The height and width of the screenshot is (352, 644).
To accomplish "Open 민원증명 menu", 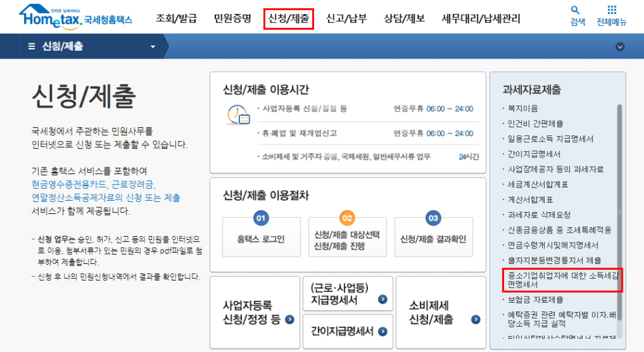I will coord(233,19).
